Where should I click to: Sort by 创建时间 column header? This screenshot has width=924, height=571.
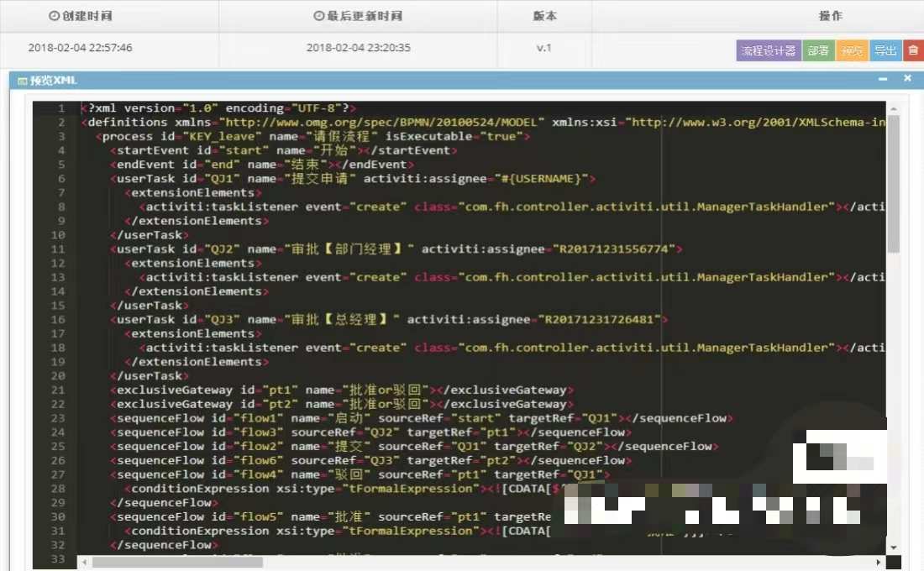(80, 16)
